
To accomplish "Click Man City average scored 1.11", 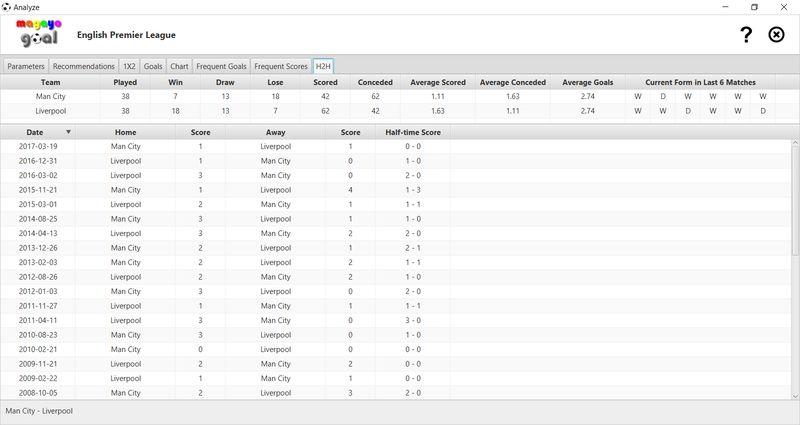I will click(x=438, y=96).
